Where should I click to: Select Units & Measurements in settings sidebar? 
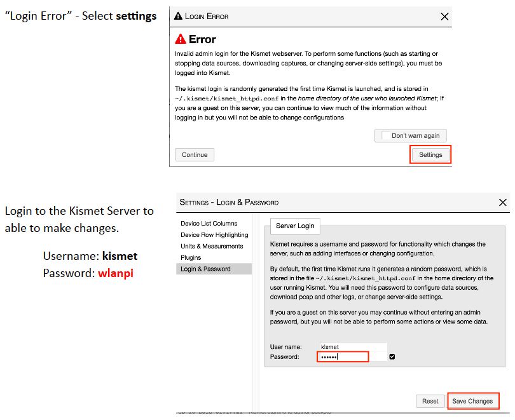point(212,246)
